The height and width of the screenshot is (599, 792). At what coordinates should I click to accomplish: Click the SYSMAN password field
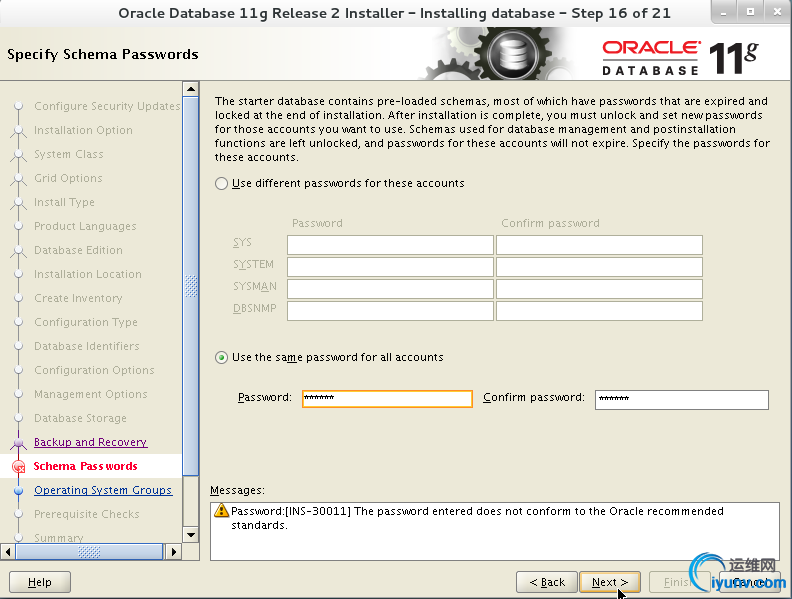tap(390, 289)
